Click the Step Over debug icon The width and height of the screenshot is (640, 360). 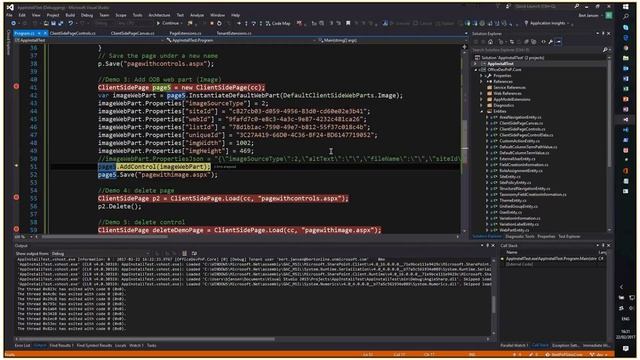tap(253, 23)
